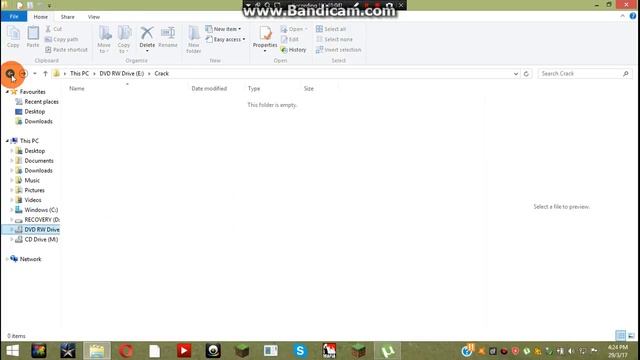Click Crack in address breadcrumb
Viewport: 640px width, 360px height.
click(x=162, y=73)
